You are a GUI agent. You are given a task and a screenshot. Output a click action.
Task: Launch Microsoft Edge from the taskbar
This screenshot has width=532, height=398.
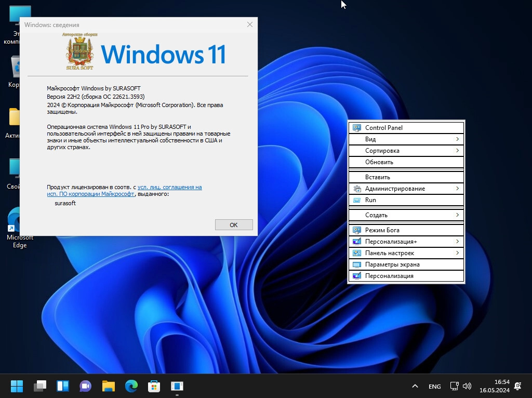[131, 386]
